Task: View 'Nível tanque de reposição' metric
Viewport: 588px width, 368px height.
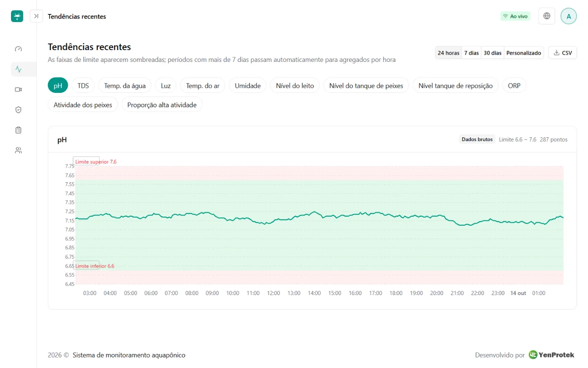Action: click(455, 85)
